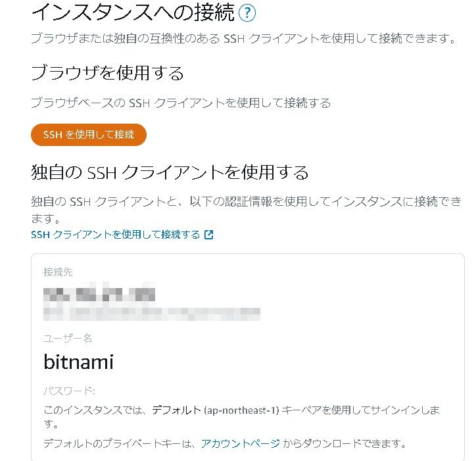Open the アカウントページ link

point(241,443)
